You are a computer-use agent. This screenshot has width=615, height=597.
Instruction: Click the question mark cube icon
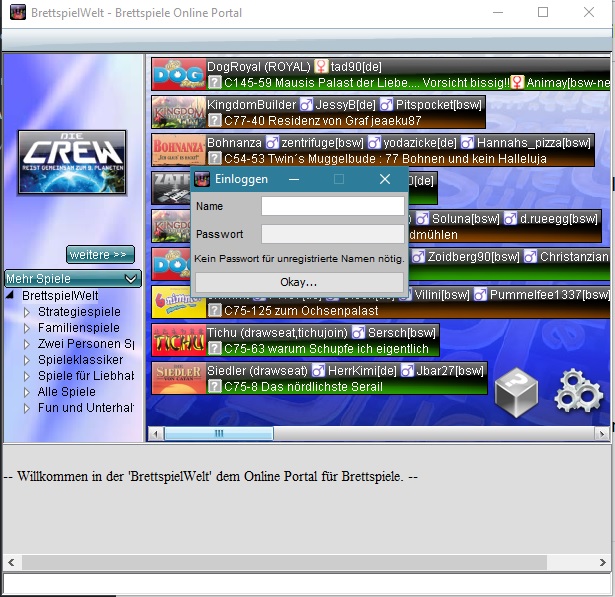click(515, 392)
